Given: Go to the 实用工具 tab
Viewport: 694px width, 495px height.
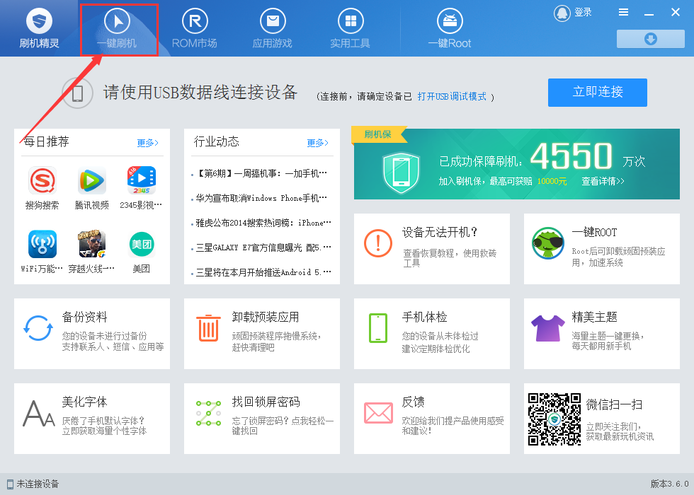Looking at the screenshot, I should point(350,29).
